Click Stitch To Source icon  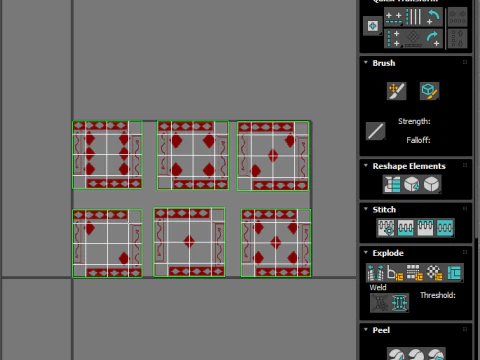click(x=425, y=228)
